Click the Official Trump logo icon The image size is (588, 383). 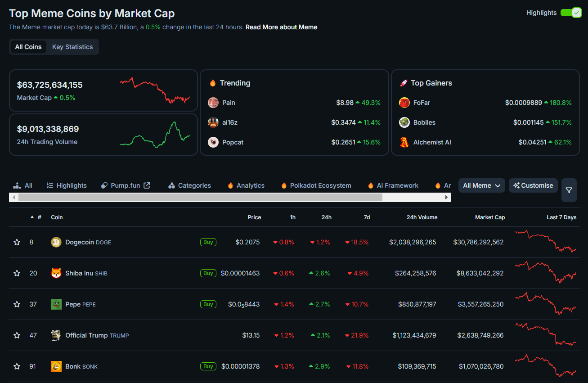pos(56,335)
